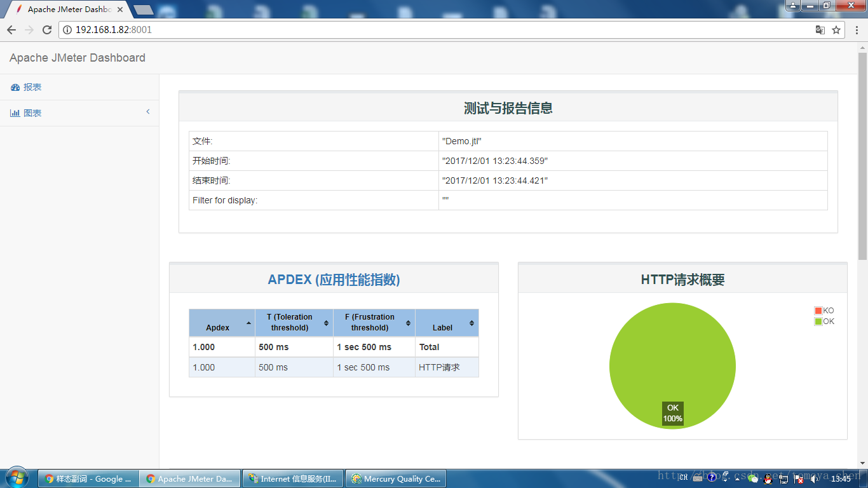The width and height of the screenshot is (868, 488).
Task: Bookmark this page with the star
Action: click(x=836, y=30)
